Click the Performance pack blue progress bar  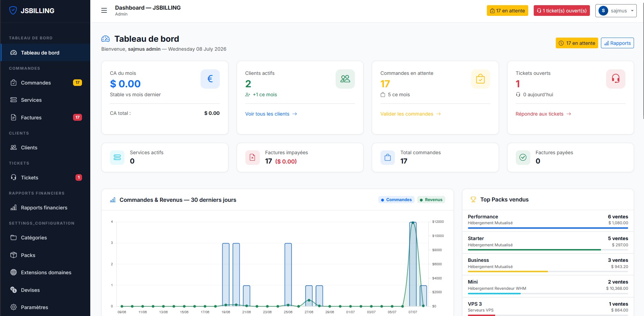coord(548,228)
